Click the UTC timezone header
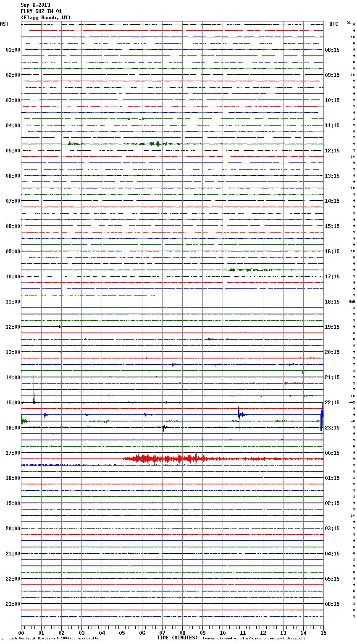Screen dimensions: 357x644 tap(334, 24)
